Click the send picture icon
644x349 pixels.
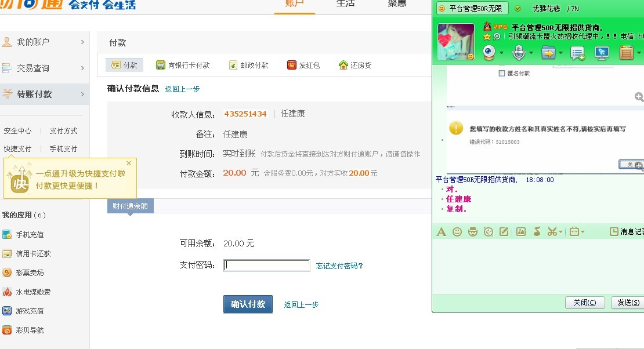pyautogui.click(x=521, y=232)
